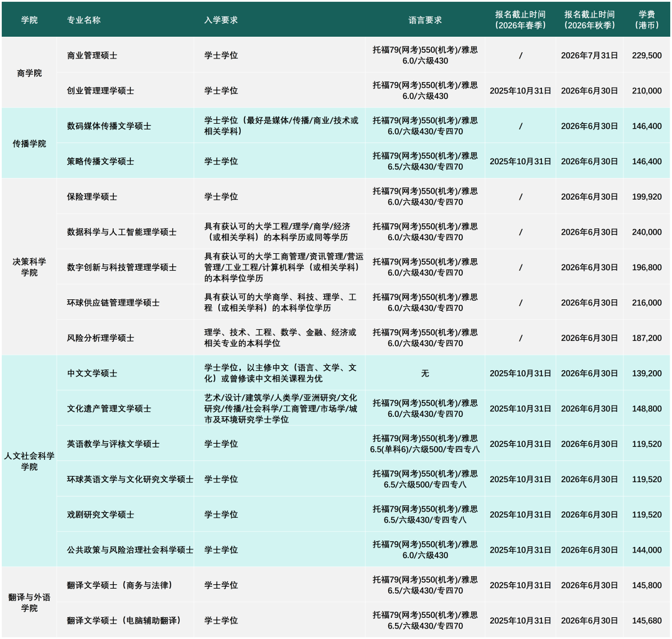Click the 2026年7月31日 deadline cell
Image resolution: width=672 pixels, height=639 pixels.
[589, 55]
